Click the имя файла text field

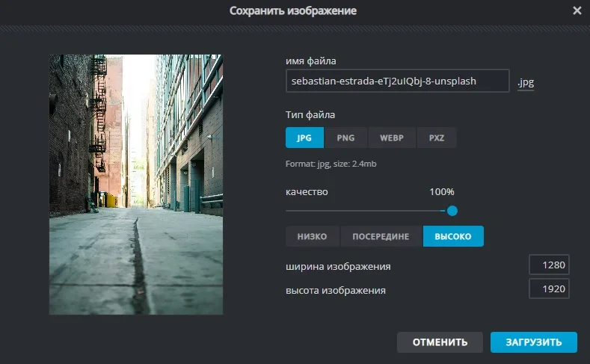[397, 81]
